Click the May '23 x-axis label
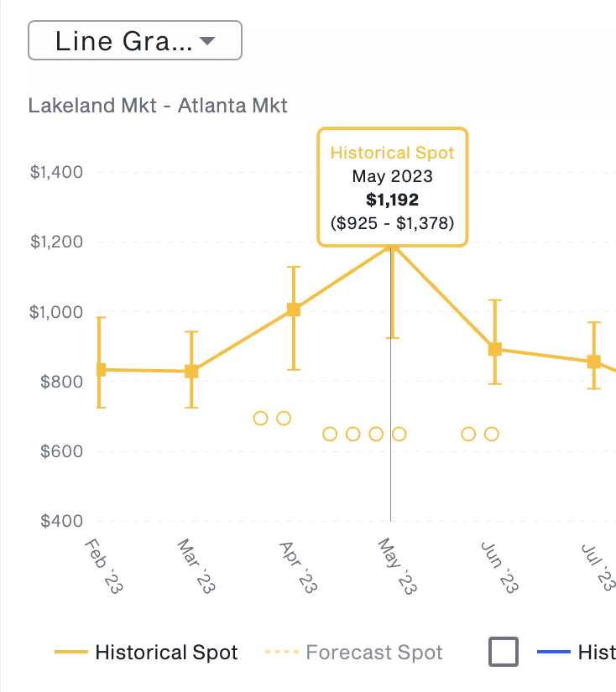Screen dimensions: 616x692 point(396,569)
